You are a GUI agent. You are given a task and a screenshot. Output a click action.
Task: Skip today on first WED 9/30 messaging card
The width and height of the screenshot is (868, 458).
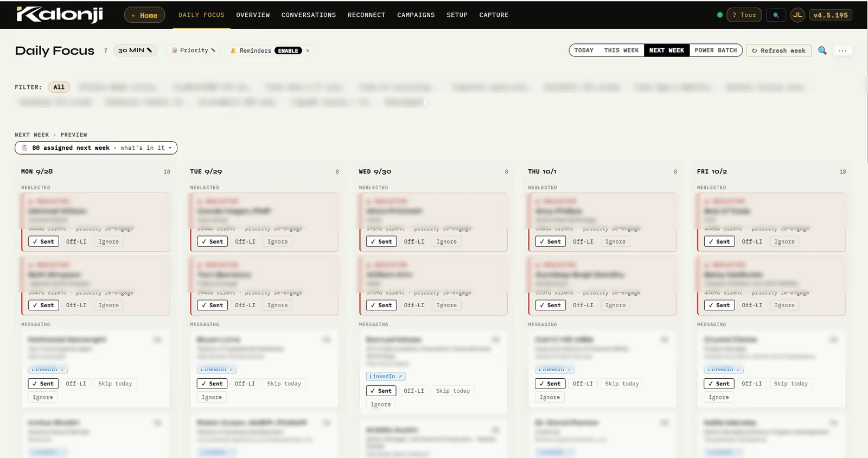pos(453,391)
